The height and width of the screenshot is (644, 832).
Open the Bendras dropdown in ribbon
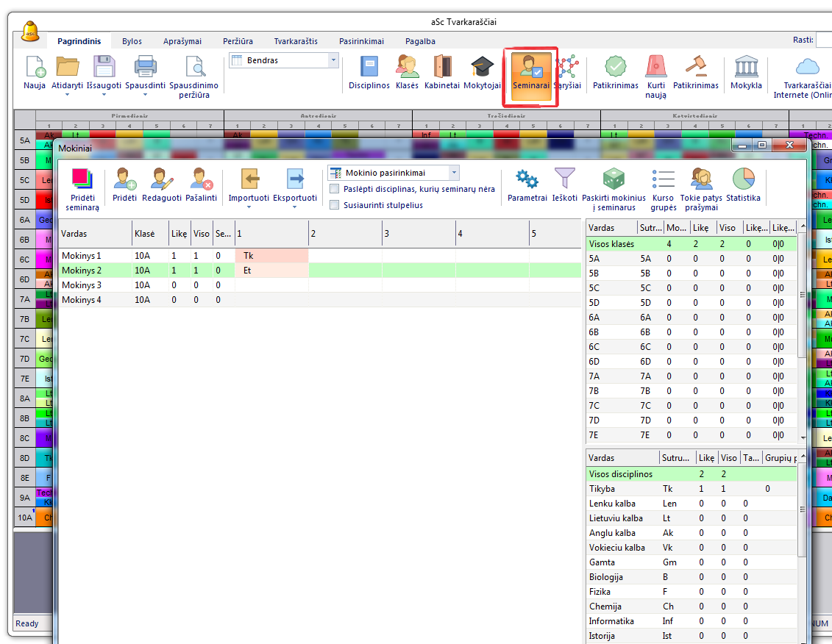click(x=333, y=60)
